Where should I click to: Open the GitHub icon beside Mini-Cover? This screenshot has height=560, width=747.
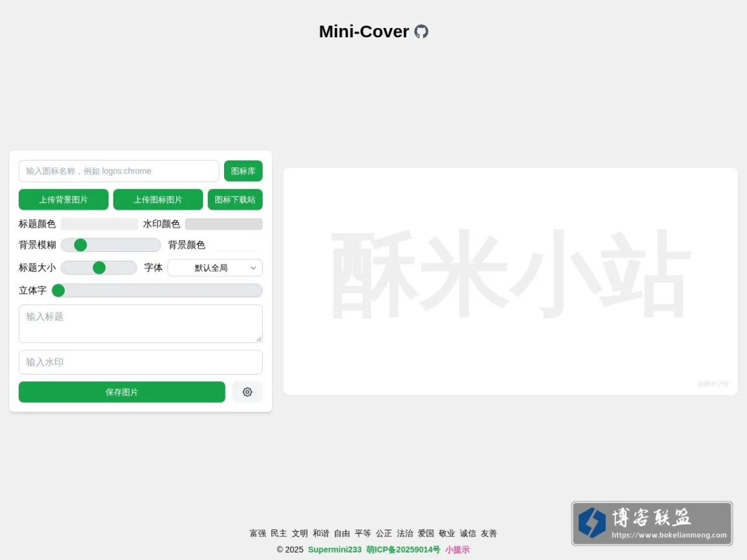[x=421, y=32]
